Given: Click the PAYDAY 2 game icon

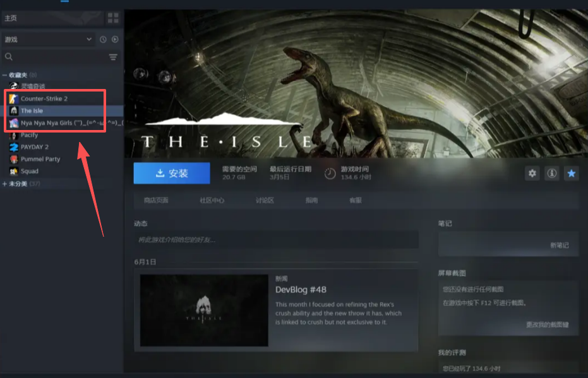Looking at the screenshot, I should click(14, 147).
